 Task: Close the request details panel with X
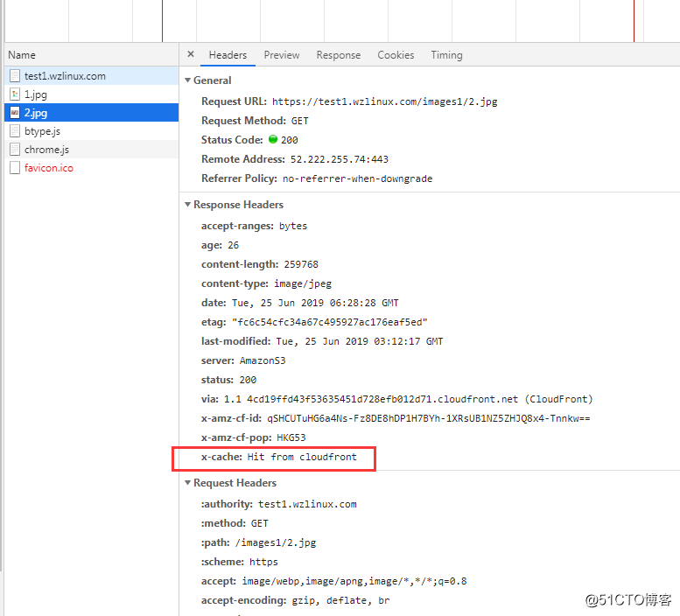tap(191, 54)
